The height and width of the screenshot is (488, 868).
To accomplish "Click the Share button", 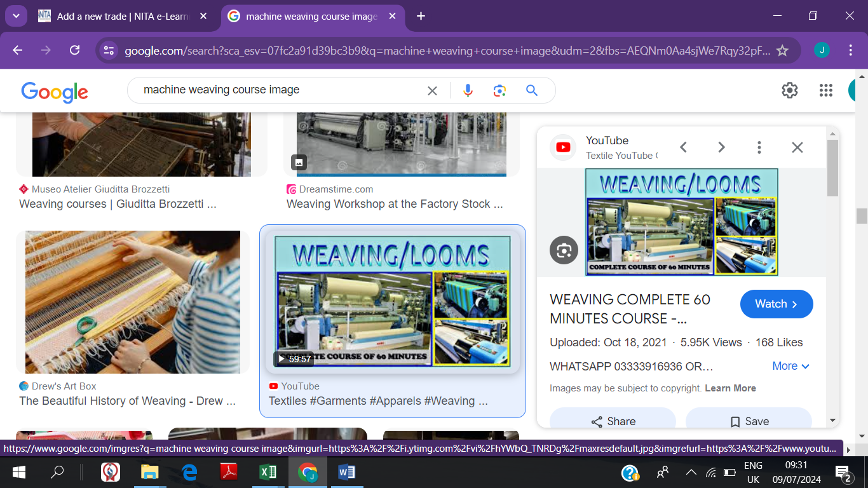I will [x=613, y=421].
